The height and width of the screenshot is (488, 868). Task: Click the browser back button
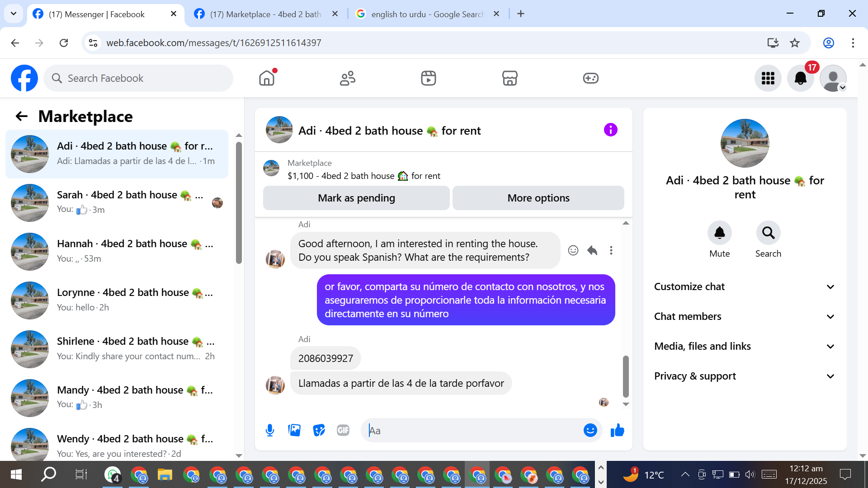[x=15, y=43]
